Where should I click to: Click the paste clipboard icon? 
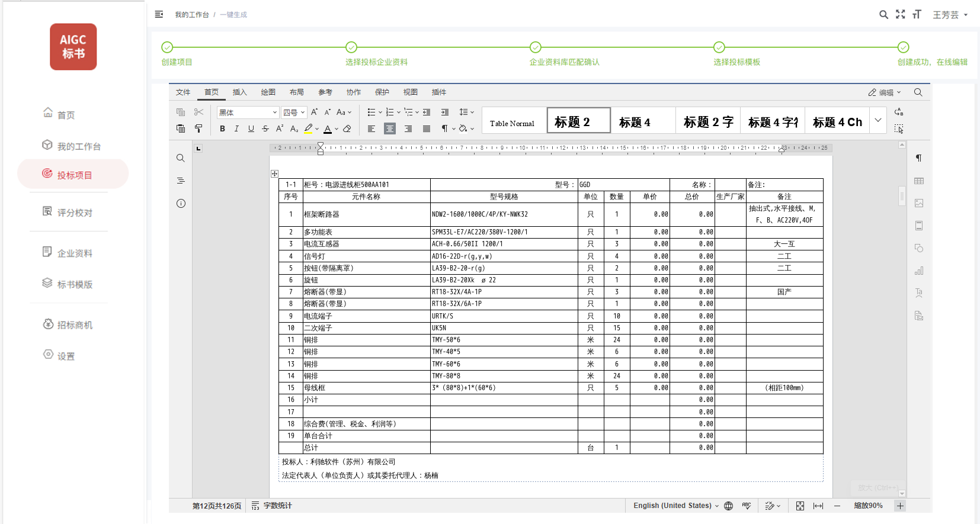tap(181, 128)
